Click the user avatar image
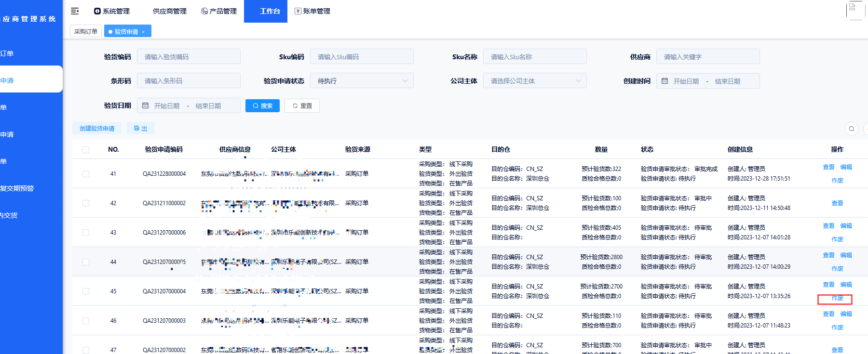The image size is (868, 354). click(x=855, y=11)
